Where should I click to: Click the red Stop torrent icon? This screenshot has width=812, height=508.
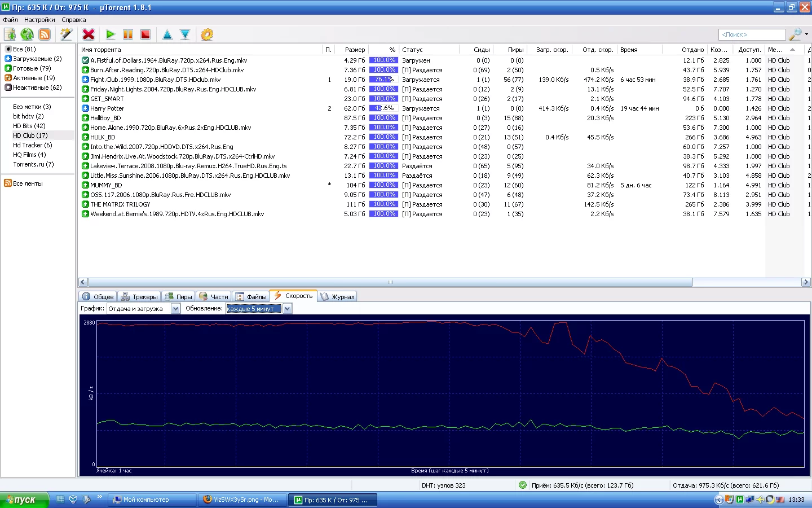[x=145, y=34]
